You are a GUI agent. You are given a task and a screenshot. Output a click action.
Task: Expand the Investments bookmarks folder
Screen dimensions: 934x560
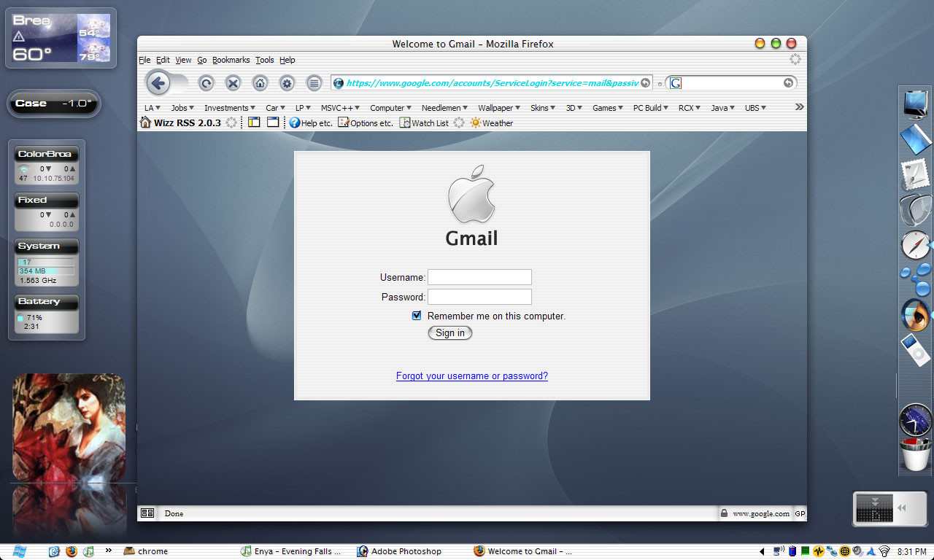click(x=230, y=108)
